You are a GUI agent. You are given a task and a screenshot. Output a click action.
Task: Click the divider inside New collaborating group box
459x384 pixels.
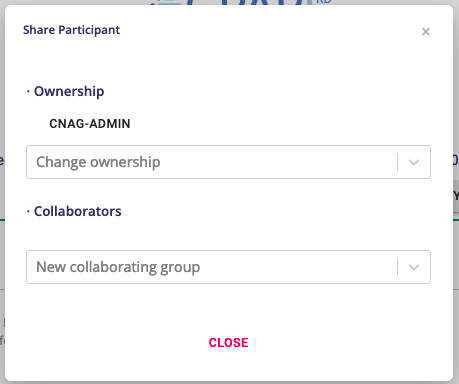tap(398, 267)
